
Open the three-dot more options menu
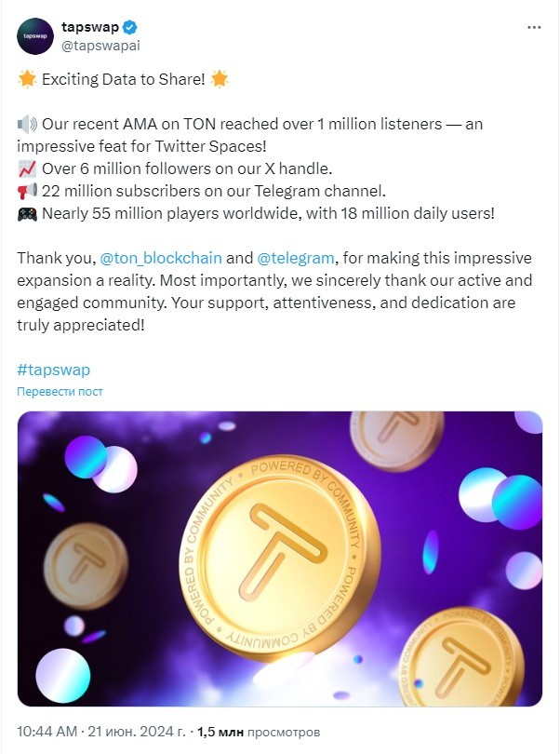coord(534,27)
